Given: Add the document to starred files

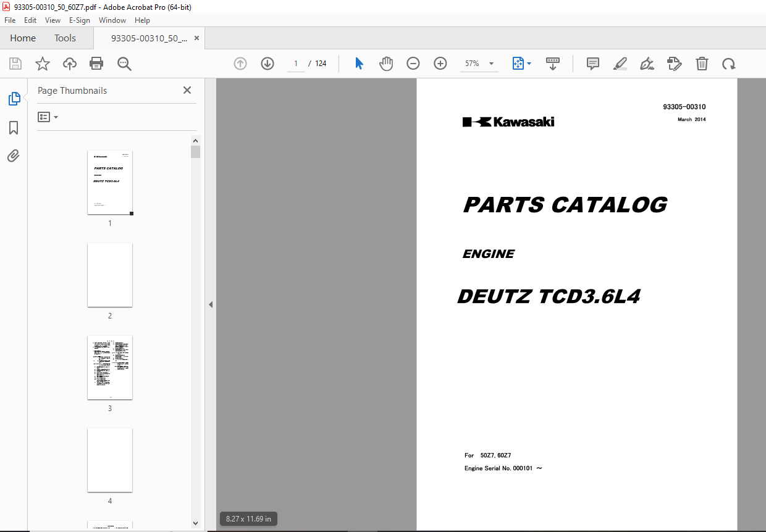Looking at the screenshot, I should click(42, 64).
